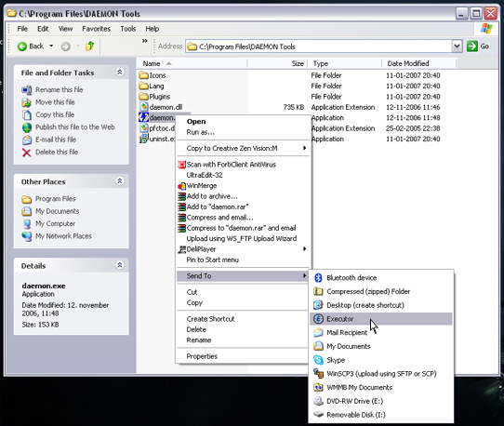Sort by the Size column header
This screenshot has width=504, height=426.
[277, 63]
